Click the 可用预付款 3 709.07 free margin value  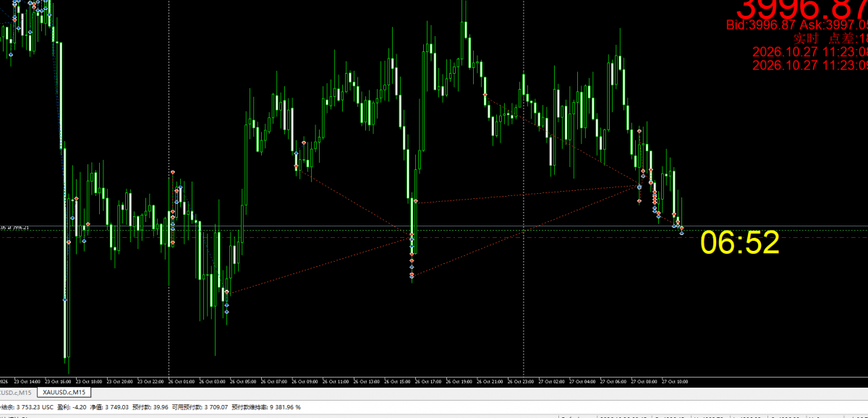click(199, 407)
